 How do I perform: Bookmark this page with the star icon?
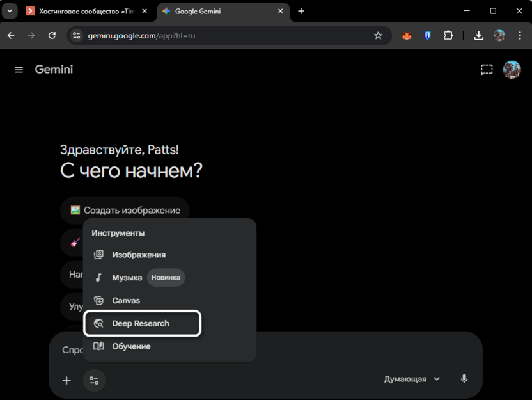point(378,35)
